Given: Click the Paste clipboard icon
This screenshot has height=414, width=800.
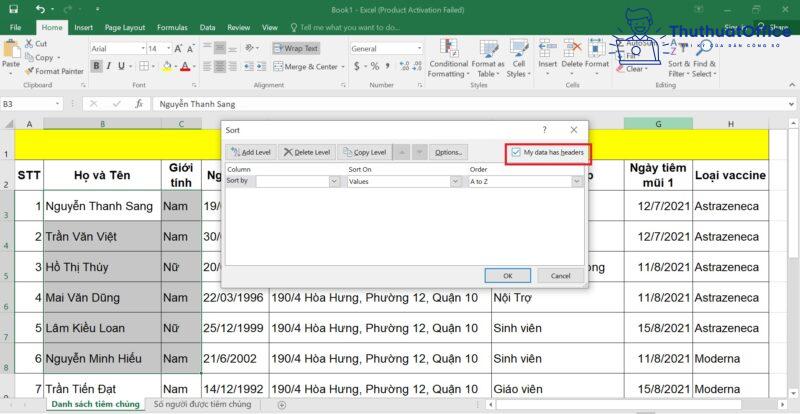Looking at the screenshot, I should coord(11,50).
